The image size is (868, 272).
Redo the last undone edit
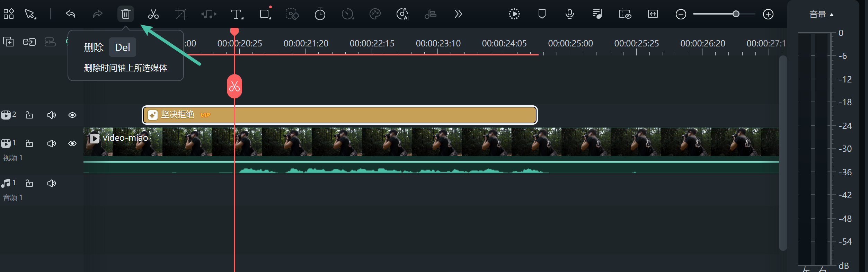98,14
